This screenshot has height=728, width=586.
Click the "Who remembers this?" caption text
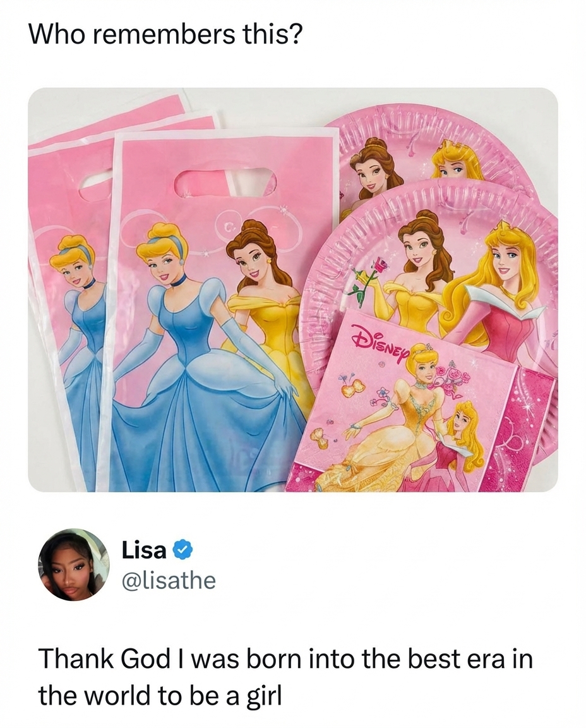[165, 34]
